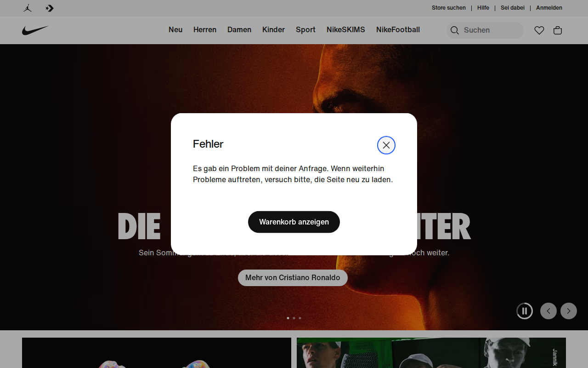Select the first carousel dot indicator
The image size is (588, 368).
288,318
